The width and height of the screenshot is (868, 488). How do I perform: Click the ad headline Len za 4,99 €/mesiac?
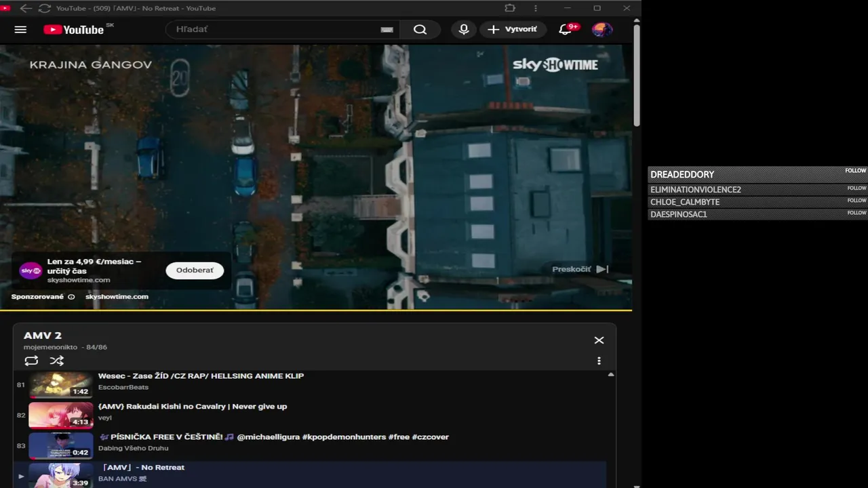(x=94, y=266)
